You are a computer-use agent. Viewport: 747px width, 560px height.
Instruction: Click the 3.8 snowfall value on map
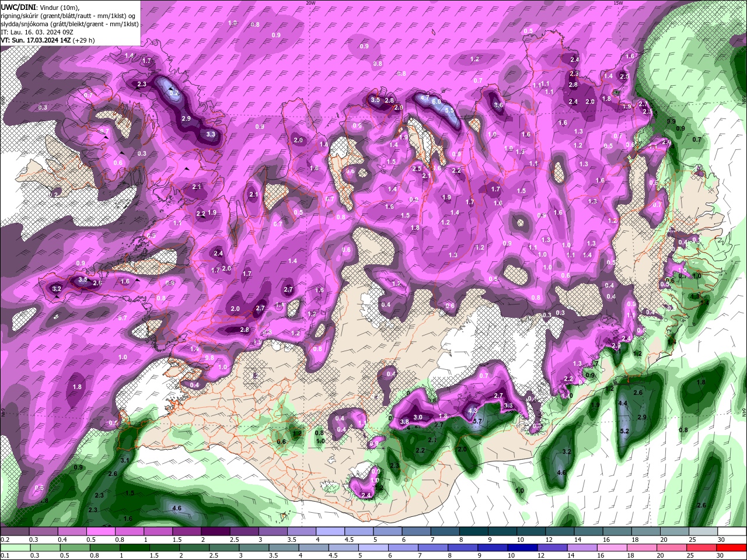coord(404,422)
